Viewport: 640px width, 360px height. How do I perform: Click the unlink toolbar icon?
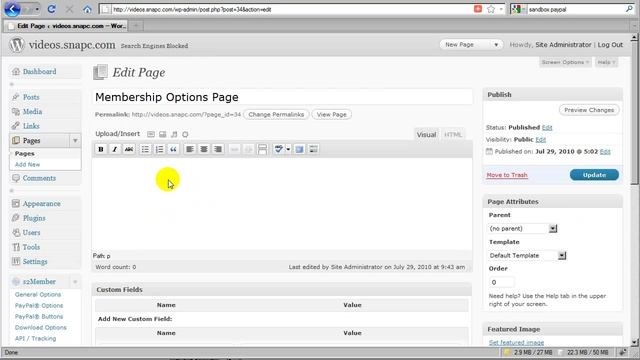248,149
